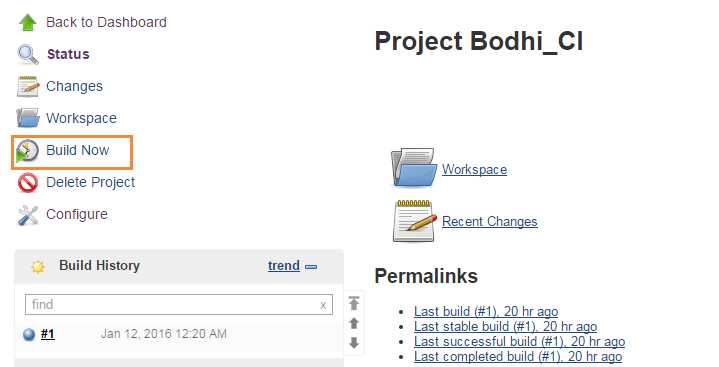Image resolution: width=719 pixels, height=367 pixels.
Task: Click the large Workspace folder icon in the main panel
Action: (x=414, y=167)
